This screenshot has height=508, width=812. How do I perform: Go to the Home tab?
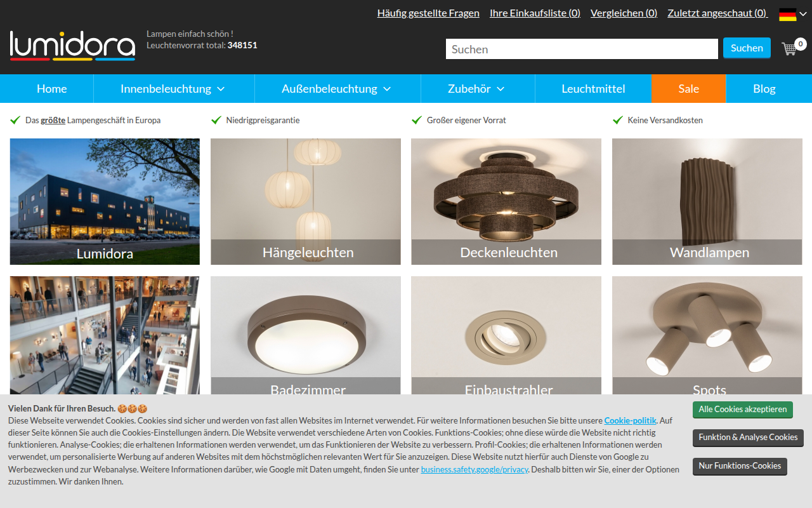tap(52, 89)
